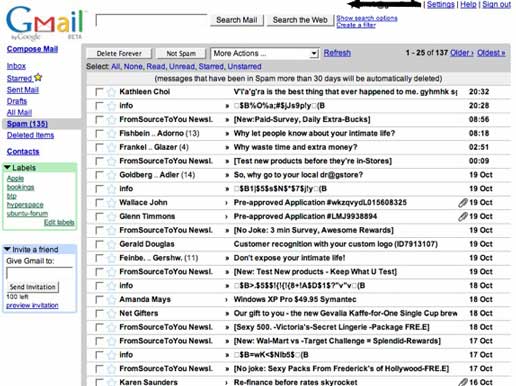The image size is (516, 386).
Task: Star the Fishbein .. Adorno conversation
Action: [111, 134]
